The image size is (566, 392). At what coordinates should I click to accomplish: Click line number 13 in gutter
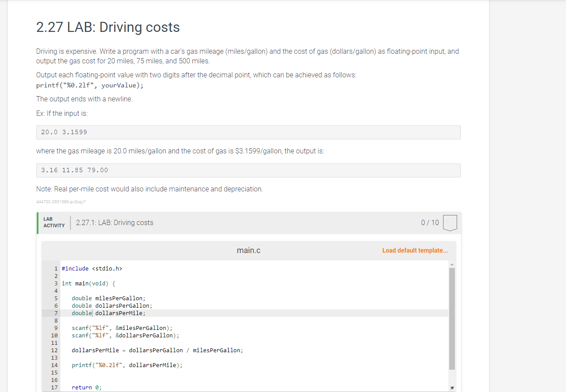55,357
